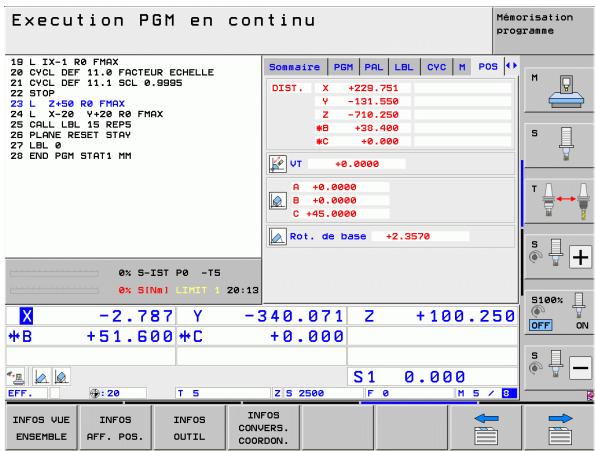Click the tilted plane A B C icon
Screen dimensions: 595x451
[x=277, y=201]
